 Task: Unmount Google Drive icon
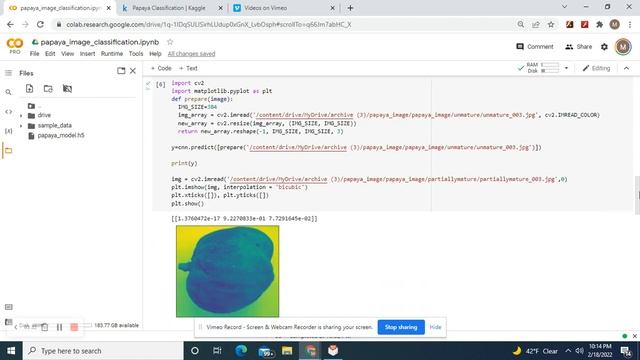tap(67, 89)
